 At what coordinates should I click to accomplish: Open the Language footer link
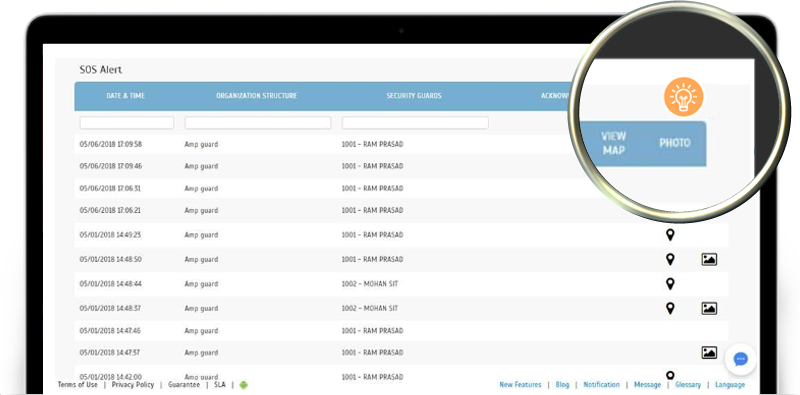coord(730,385)
